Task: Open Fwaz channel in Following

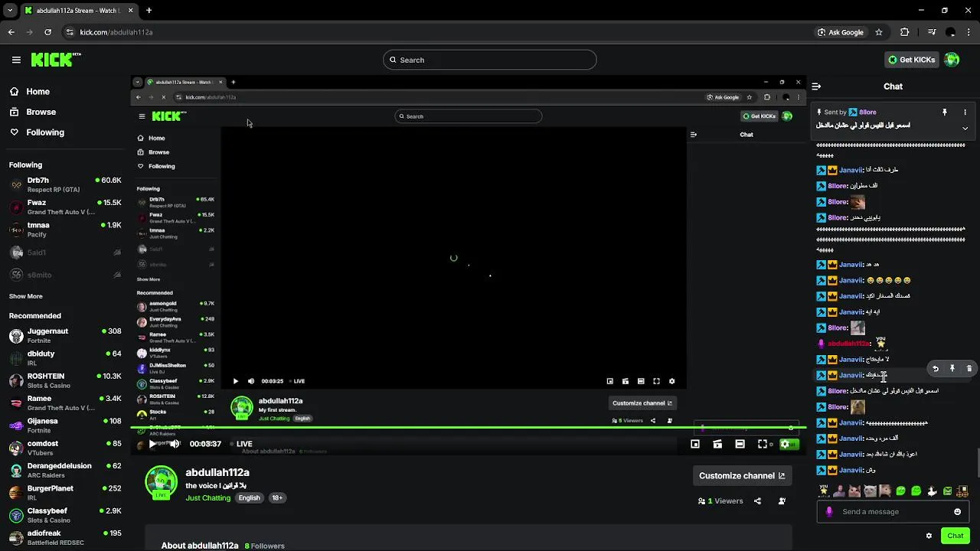Action: point(65,207)
